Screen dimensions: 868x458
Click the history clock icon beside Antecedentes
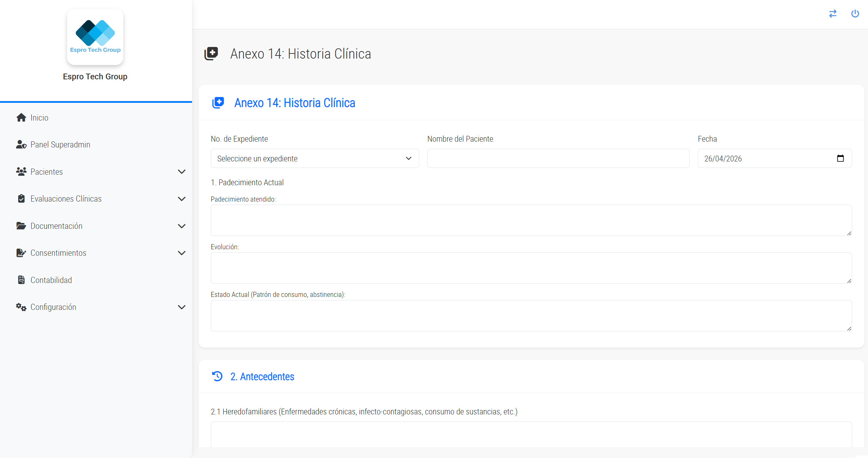pyautogui.click(x=217, y=376)
